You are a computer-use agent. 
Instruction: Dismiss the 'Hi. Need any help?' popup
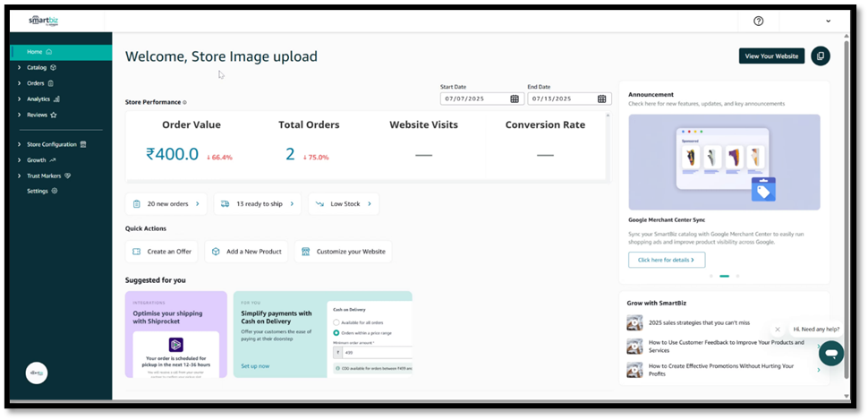[x=777, y=330]
